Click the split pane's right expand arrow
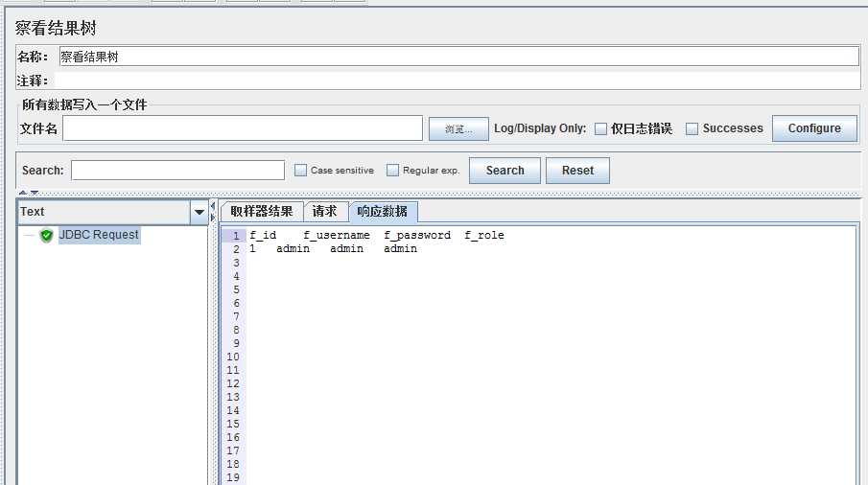The height and width of the screenshot is (485, 868). coord(213,218)
